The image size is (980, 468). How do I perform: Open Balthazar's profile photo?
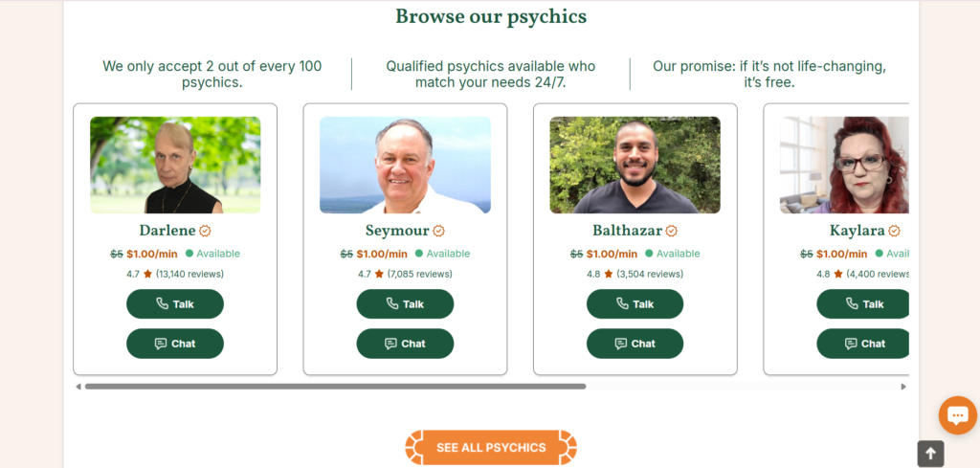tap(635, 165)
